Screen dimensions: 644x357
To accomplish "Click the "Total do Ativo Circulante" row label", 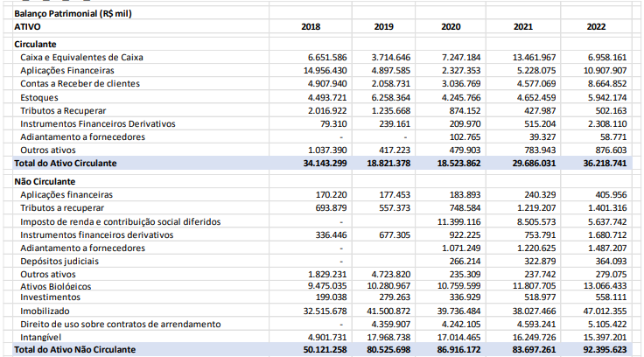I will tap(68, 163).
